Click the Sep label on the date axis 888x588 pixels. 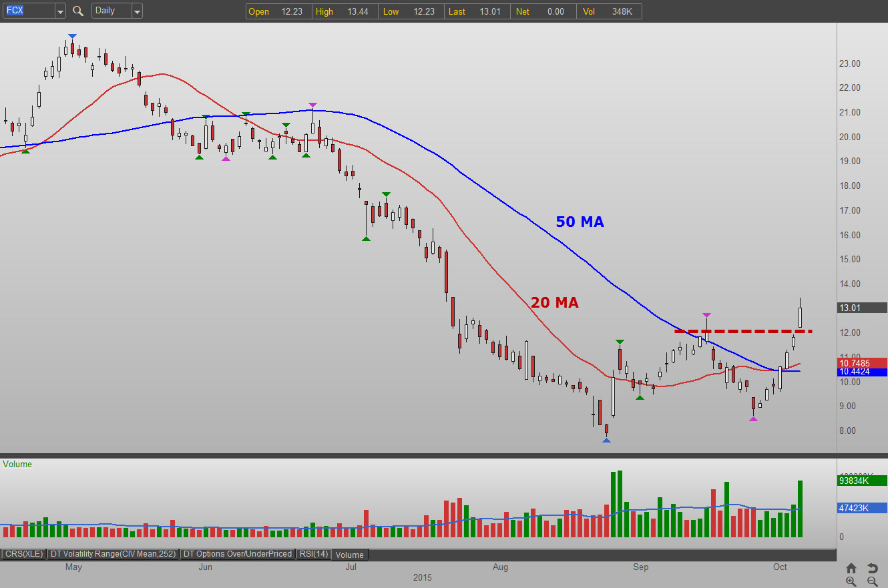click(640, 567)
